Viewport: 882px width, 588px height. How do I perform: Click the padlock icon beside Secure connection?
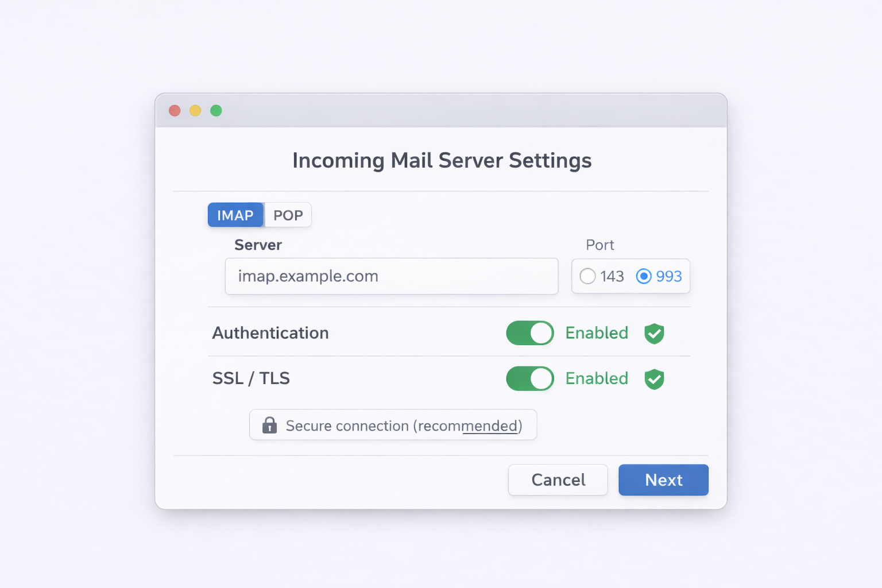point(269,425)
